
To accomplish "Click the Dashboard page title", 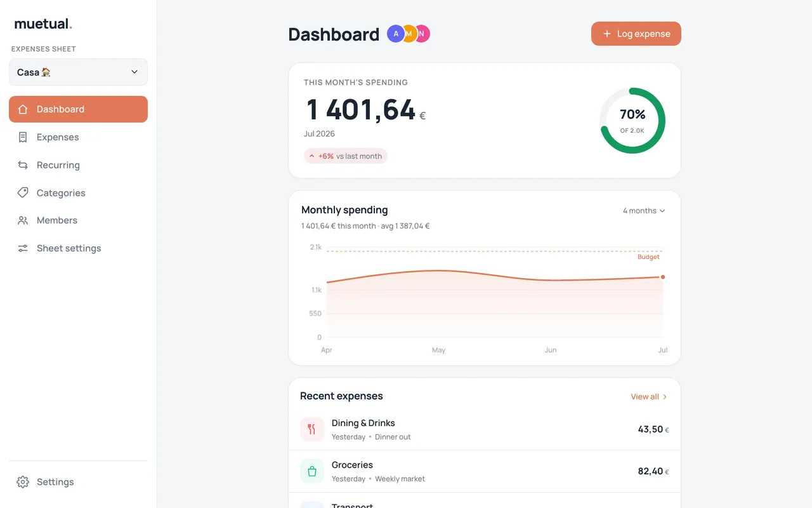I will [334, 34].
